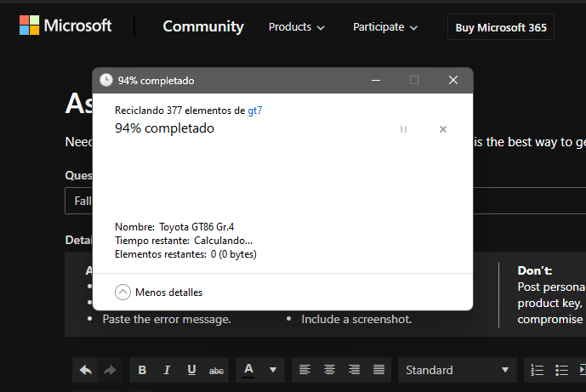Align text left
Image resolution: width=586 pixels, height=392 pixels.
click(304, 370)
